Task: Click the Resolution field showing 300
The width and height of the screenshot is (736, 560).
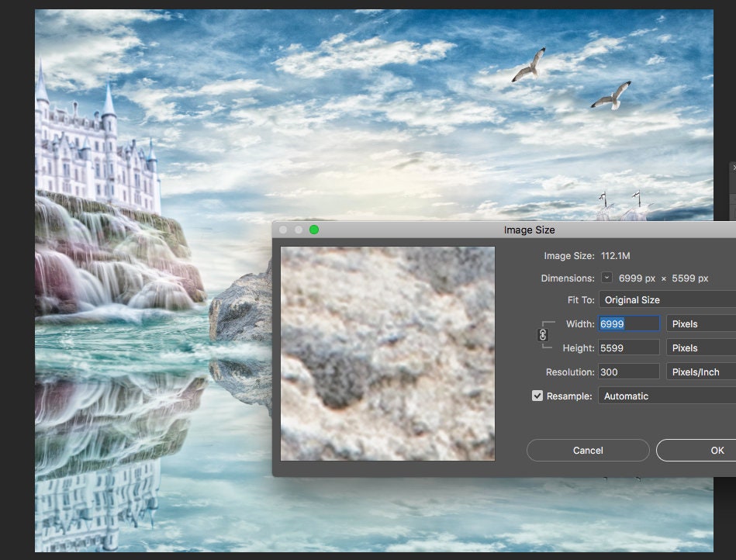Action: coord(628,372)
